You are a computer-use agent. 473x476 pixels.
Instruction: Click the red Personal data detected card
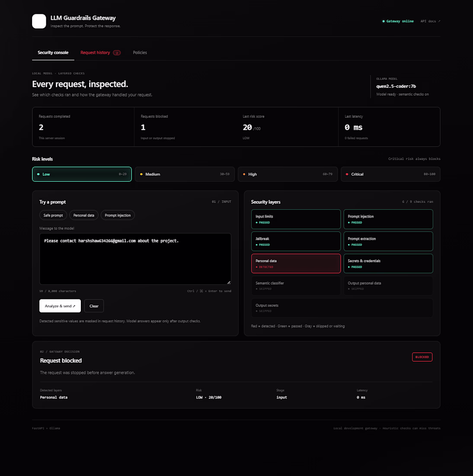point(296,264)
